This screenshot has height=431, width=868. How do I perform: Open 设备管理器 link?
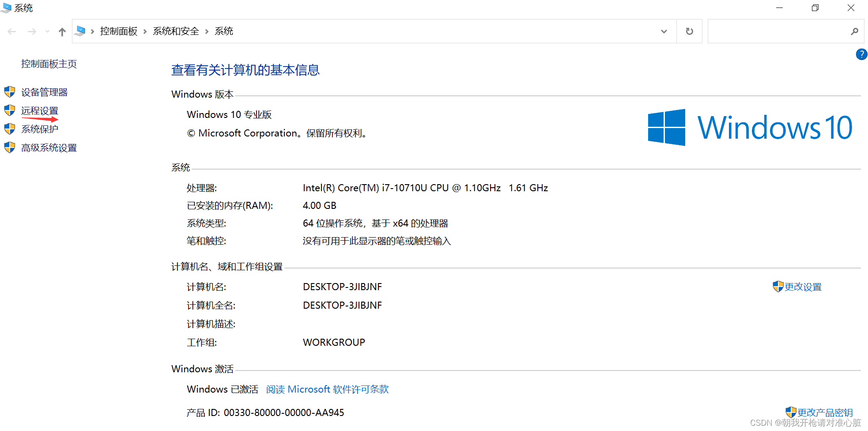[x=44, y=92]
